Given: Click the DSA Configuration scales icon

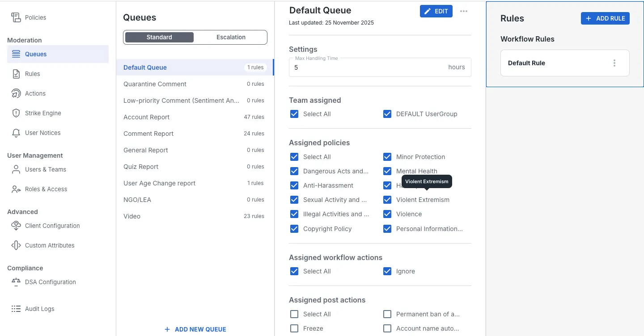Looking at the screenshot, I should [x=16, y=282].
